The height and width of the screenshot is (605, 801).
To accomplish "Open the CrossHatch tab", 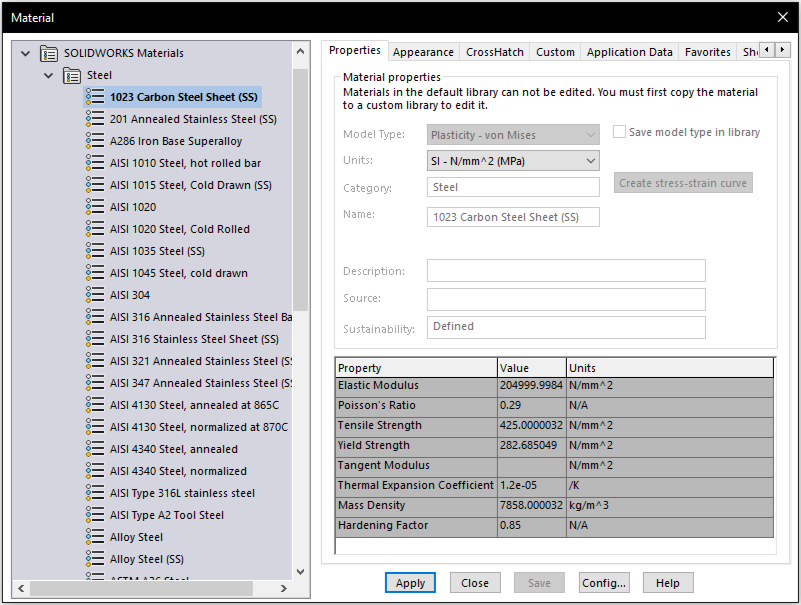I will click(x=494, y=52).
